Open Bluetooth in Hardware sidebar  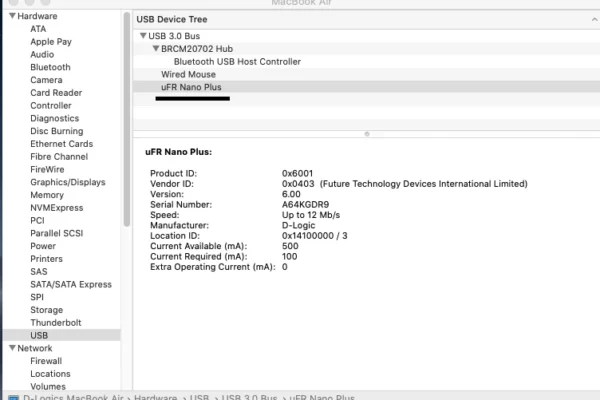[50, 68]
